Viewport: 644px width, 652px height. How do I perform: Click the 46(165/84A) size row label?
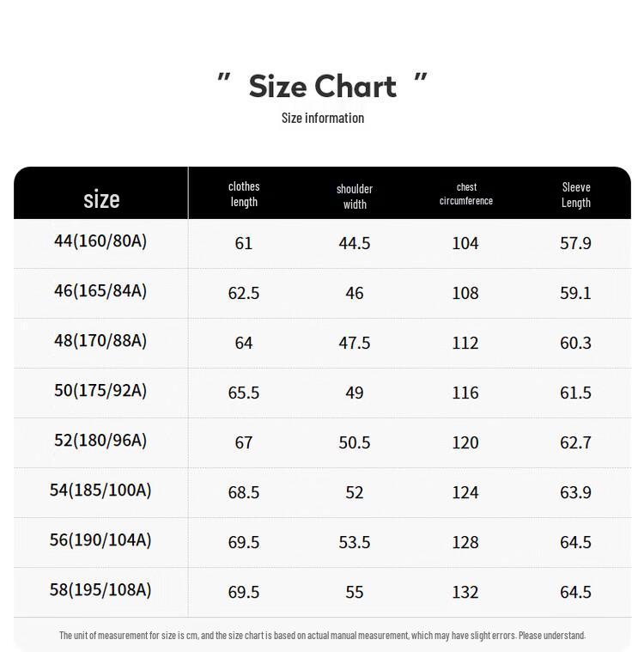(x=100, y=291)
